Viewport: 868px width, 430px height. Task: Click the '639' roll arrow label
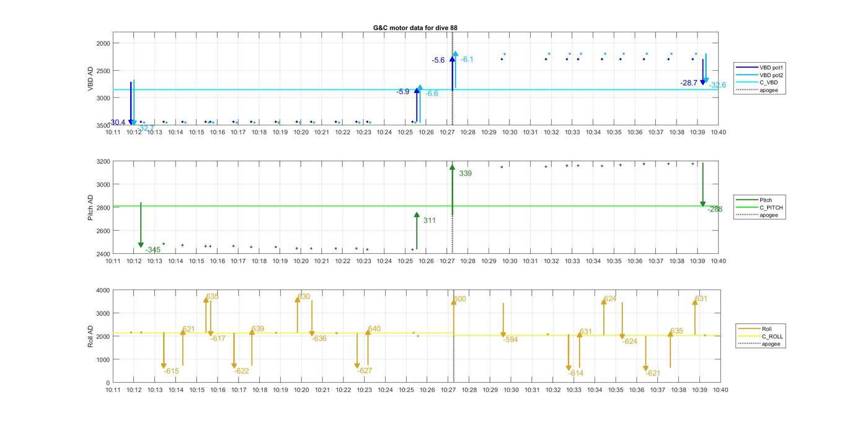point(258,329)
